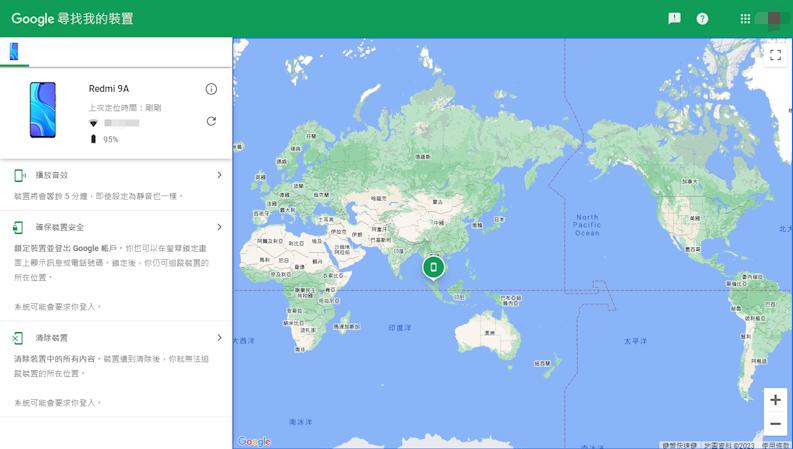Click the secure device lock icon
793x449 pixels.
[18, 228]
